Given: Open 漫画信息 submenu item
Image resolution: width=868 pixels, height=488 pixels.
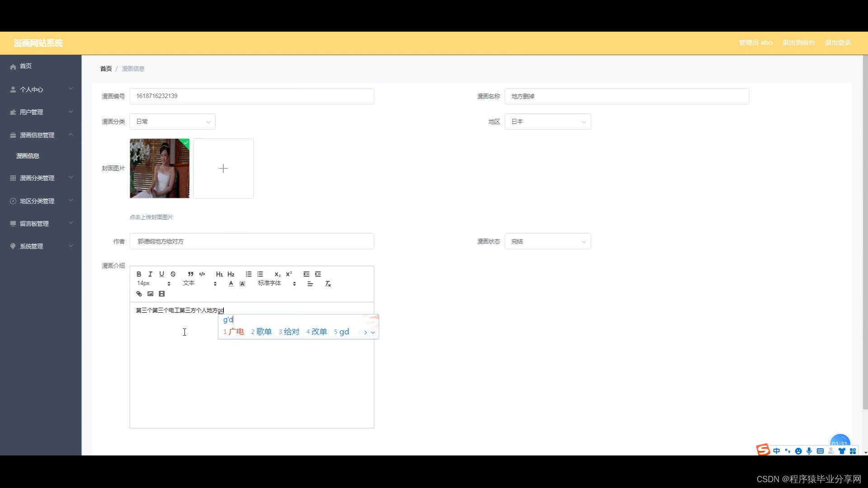Looking at the screenshot, I should (x=28, y=156).
